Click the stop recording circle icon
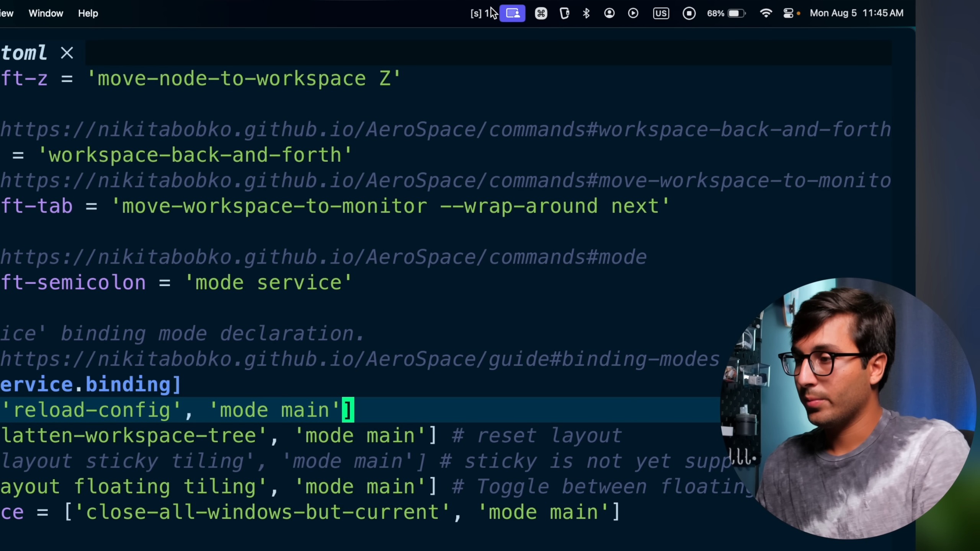Screen dimensions: 980x551 click(x=689, y=13)
